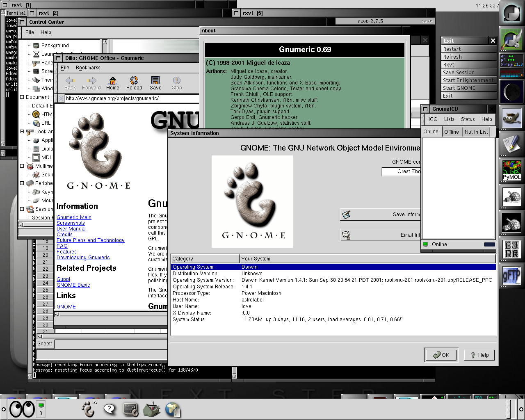Choose Start GNOME in Exit menu
The height and width of the screenshot is (420, 525).
coord(469,88)
